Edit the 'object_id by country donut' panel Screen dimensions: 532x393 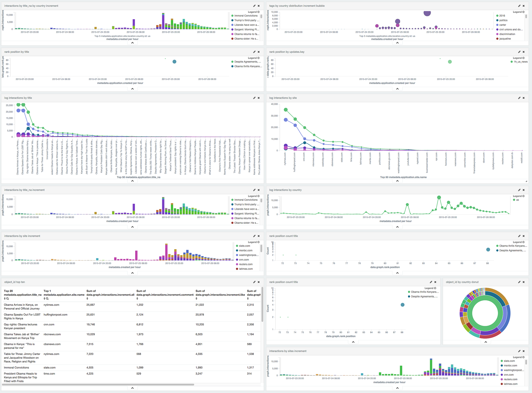click(x=519, y=282)
